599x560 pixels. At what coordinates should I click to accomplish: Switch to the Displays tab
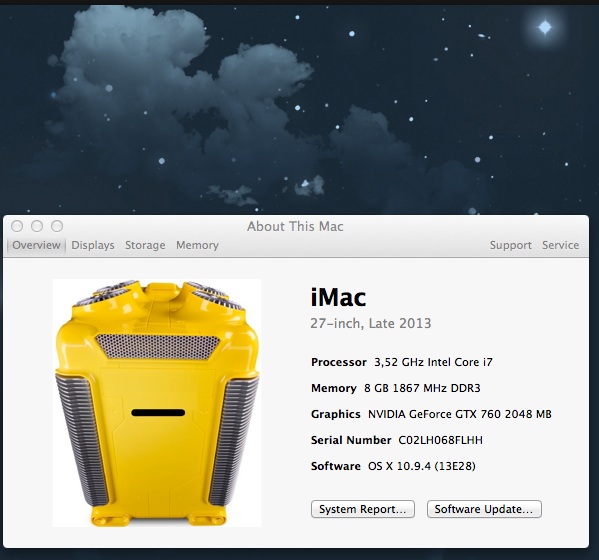(93, 245)
